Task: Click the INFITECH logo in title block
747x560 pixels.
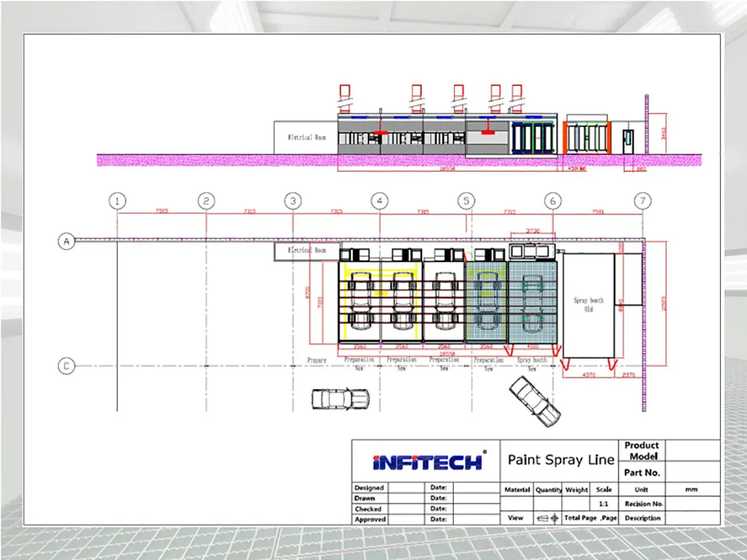Action: coord(426,461)
